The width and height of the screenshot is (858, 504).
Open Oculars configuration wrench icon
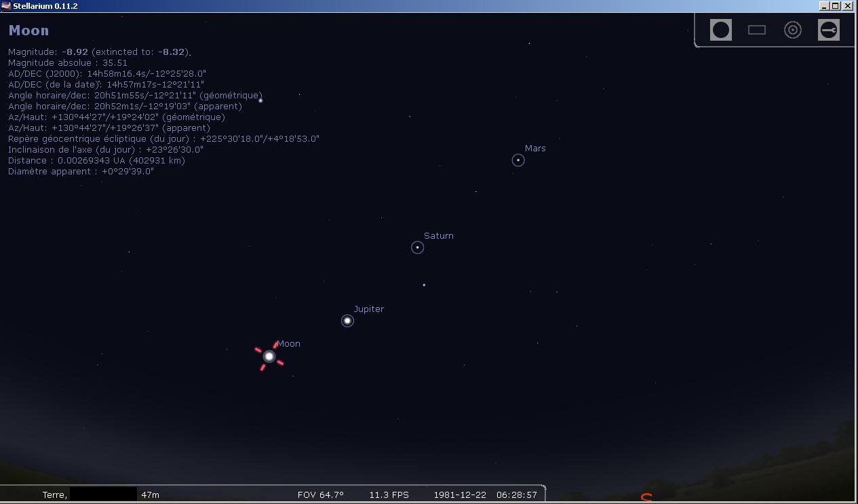coord(829,30)
